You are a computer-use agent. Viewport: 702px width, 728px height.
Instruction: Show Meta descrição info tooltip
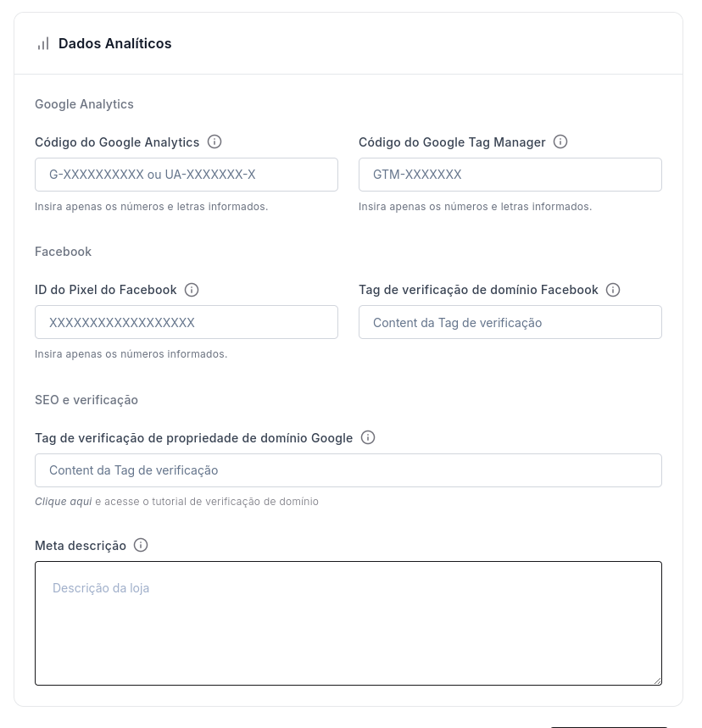[x=141, y=545]
